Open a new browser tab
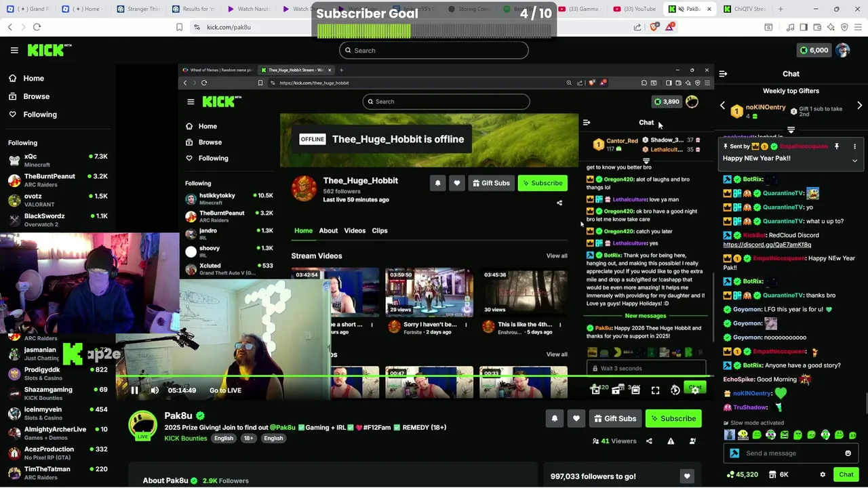The height and width of the screenshot is (488, 868). pyautogui.click(x=781, y=9)
